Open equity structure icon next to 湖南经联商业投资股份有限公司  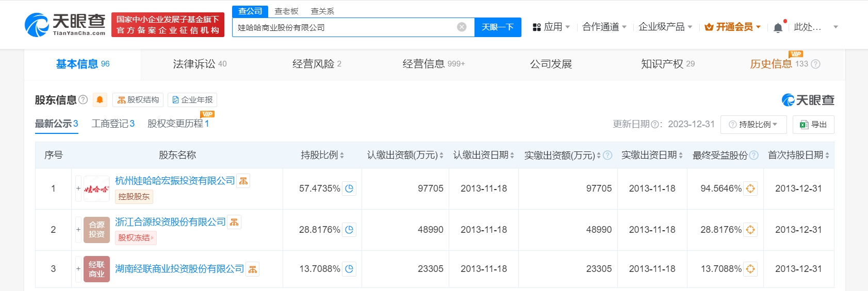pyautogui.click(x=253, y=269)
